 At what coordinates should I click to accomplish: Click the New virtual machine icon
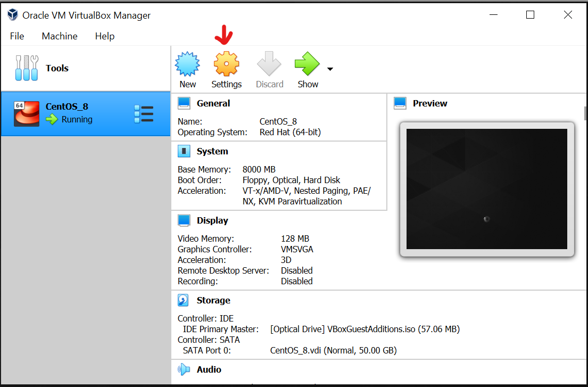pos(187,64)
